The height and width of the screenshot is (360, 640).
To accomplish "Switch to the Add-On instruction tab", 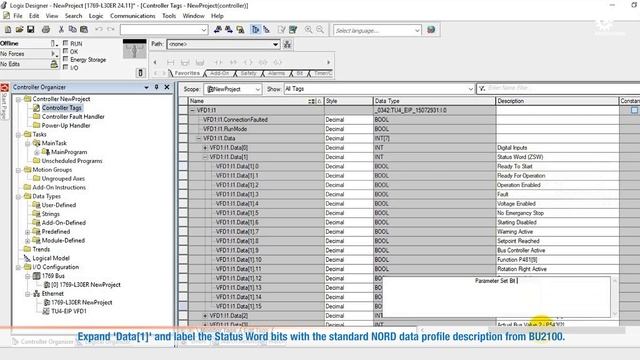I will [220, 73].
